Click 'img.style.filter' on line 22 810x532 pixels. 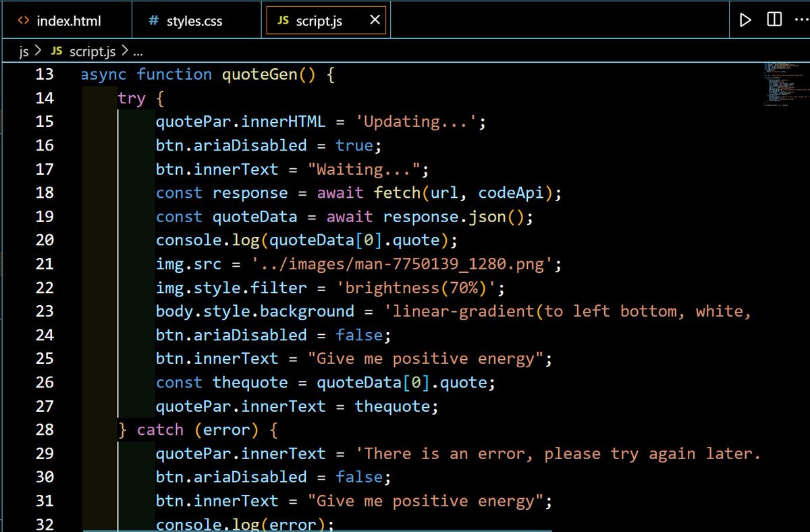click(x=231, y=288)
